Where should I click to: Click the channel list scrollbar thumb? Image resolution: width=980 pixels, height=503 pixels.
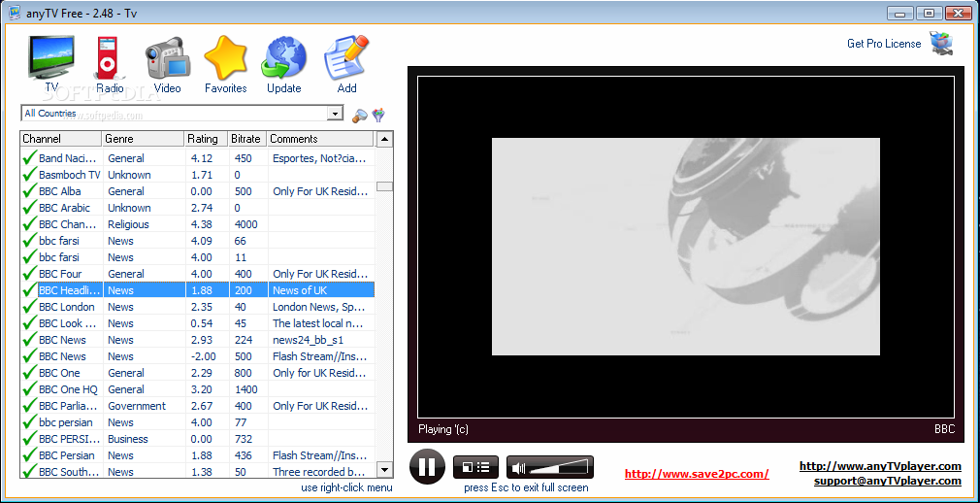385,186
